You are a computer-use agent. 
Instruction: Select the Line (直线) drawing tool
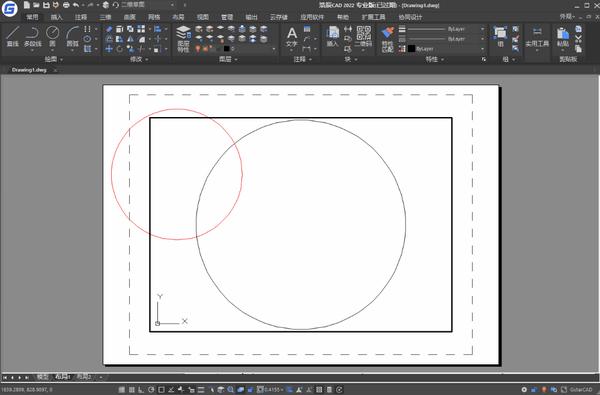[x=12, y=36]
